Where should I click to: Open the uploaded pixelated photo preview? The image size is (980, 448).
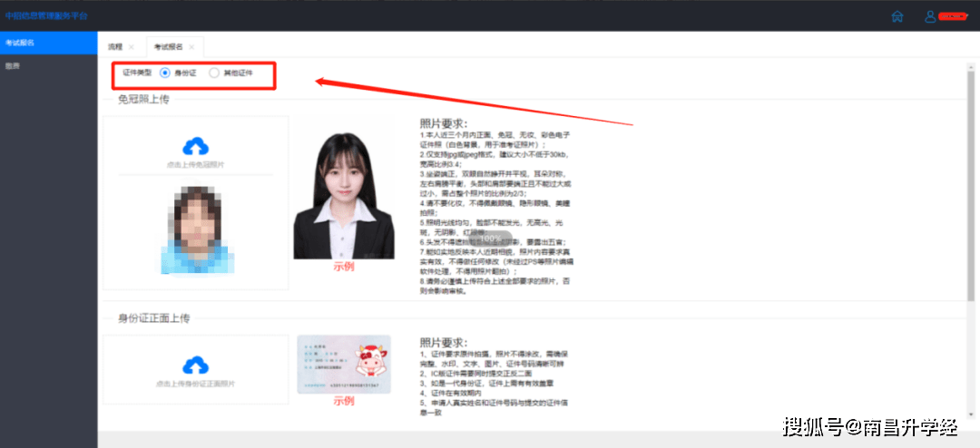point(196,230)
